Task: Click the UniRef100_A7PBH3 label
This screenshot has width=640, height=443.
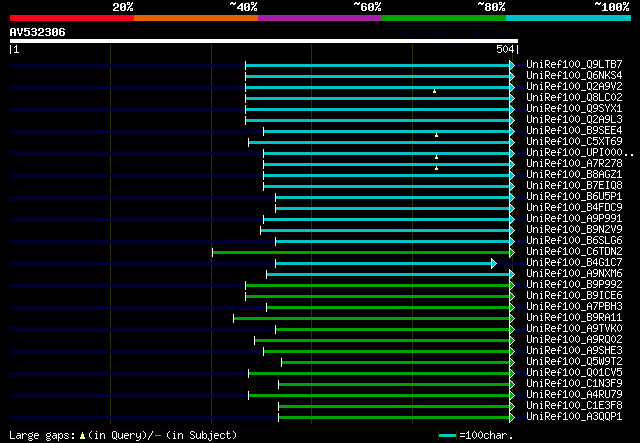Action: tap(574, 307)
